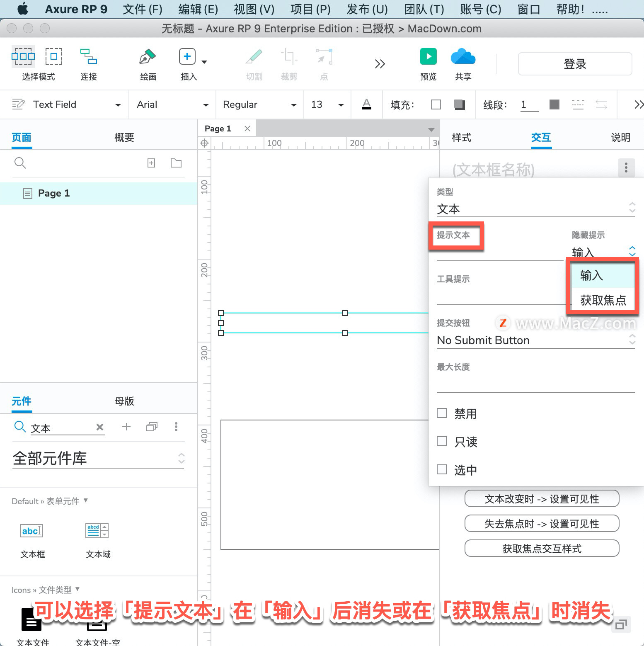
Task: Click the library folder stack icon
Action: pos(152,427)
